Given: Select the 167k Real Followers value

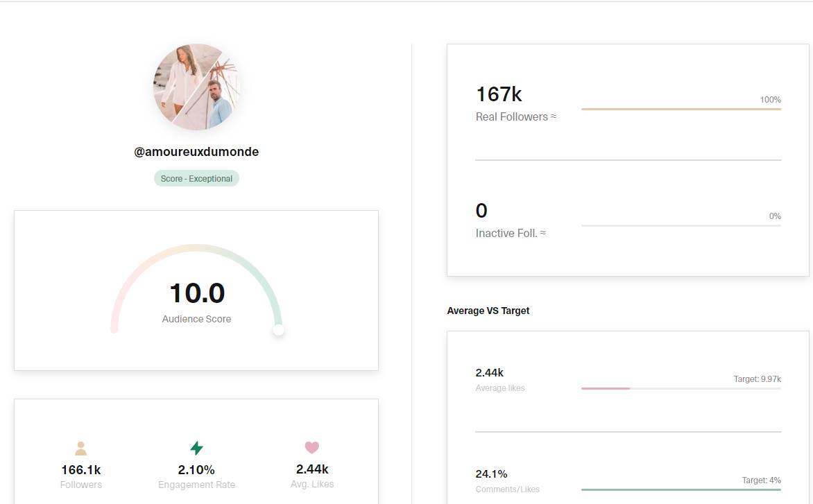Looking at the screenshot, I should click(x=498, y=94).
